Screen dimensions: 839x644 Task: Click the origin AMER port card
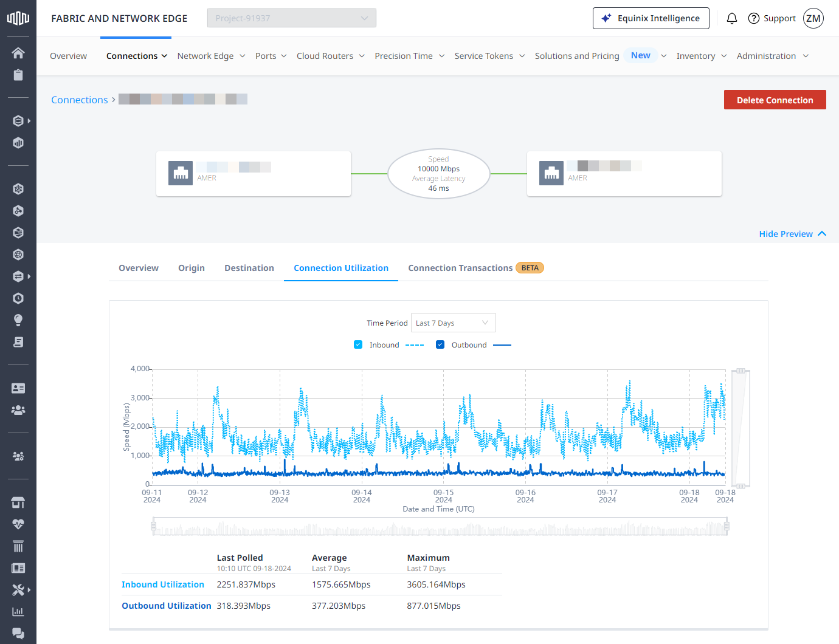(x=254, y=174)
